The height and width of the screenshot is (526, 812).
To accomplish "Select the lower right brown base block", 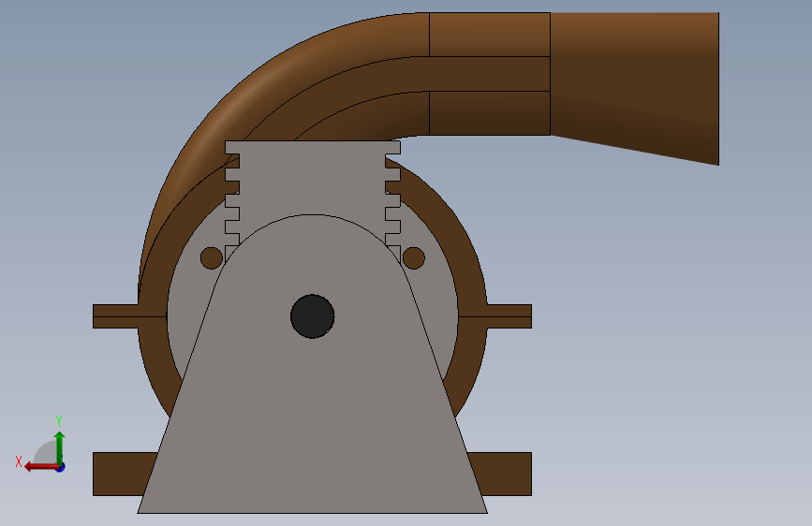I will point(502,474).
